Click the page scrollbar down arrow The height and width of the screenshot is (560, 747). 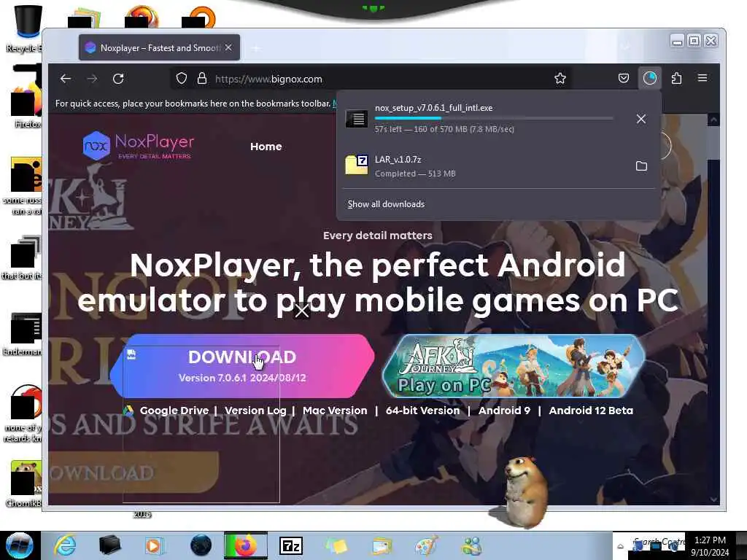713,499
